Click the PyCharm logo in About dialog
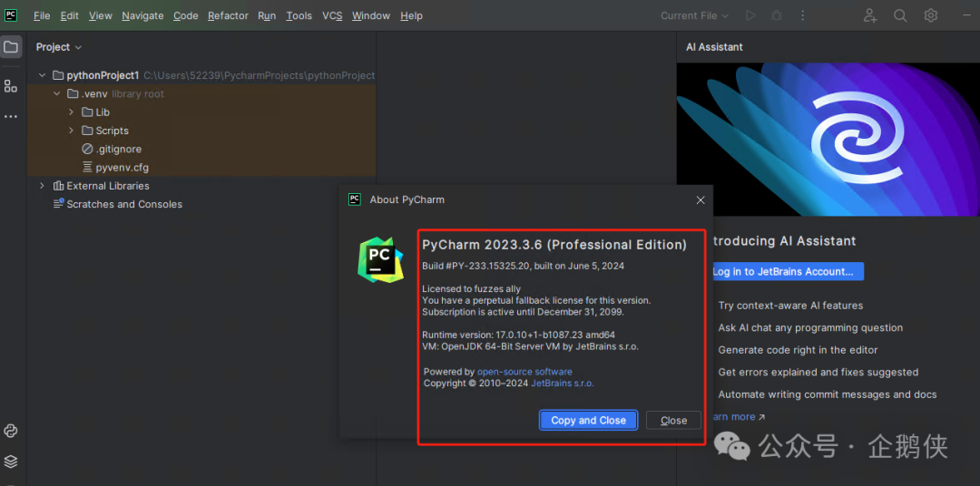The image size is (980, 486). 380,260
